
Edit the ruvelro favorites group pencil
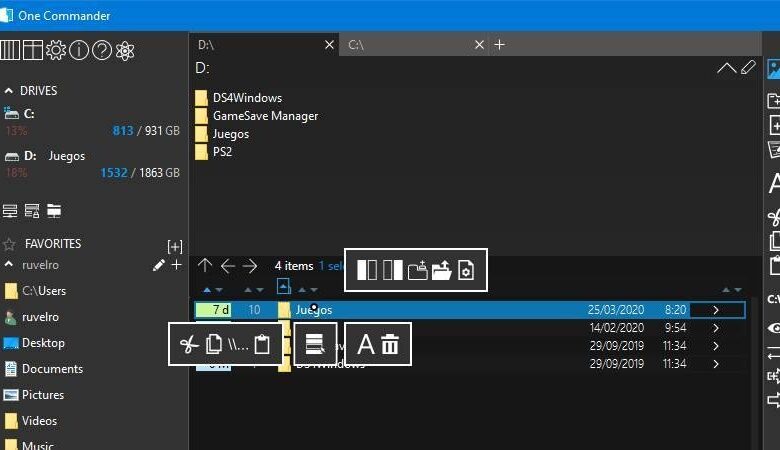(159, 265)
